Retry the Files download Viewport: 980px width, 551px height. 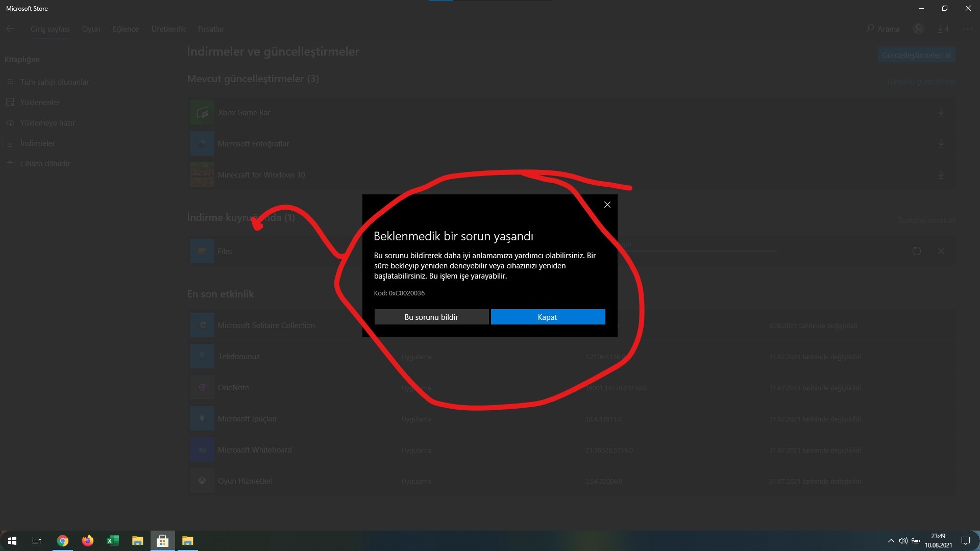click(917, 252)
